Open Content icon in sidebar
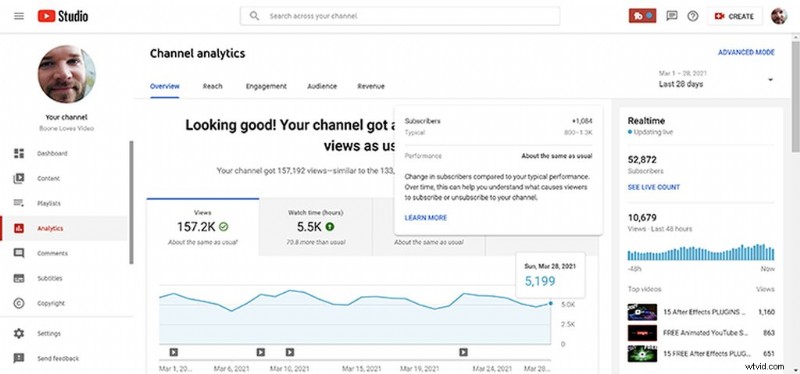Viewport: 800px width, 374px height. point(19,179)
